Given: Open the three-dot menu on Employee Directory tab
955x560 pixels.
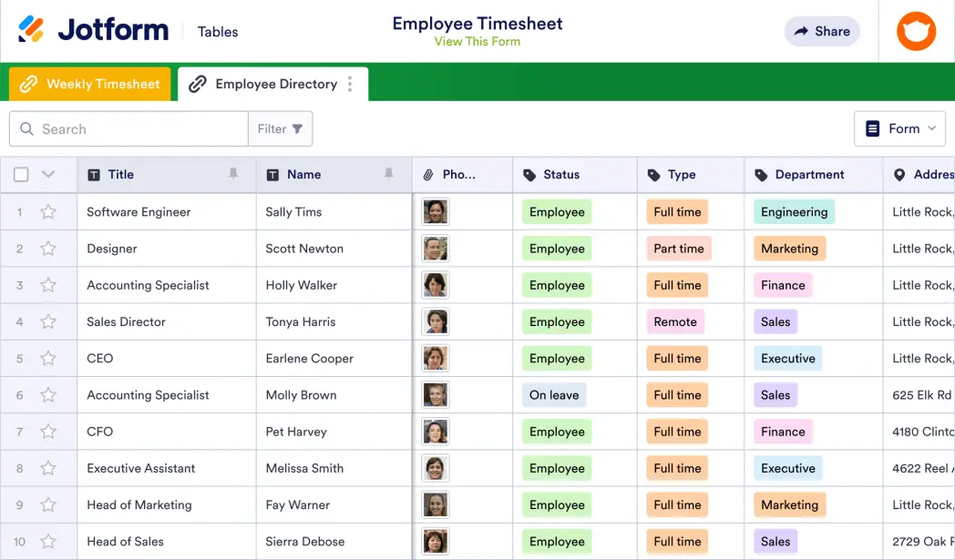Looking at the screenshot, I should pyautogui.click(x=350, y=84).
